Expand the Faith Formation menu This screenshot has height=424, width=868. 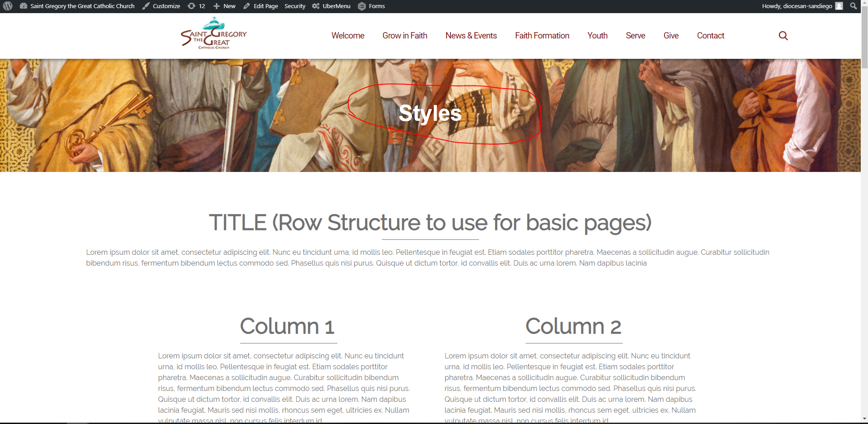(x=542, y=36)
